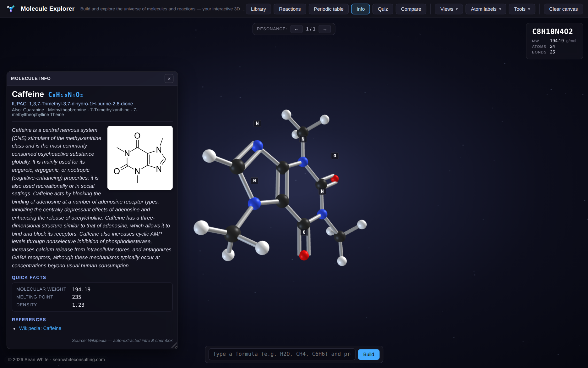Open the Compare view
Viewport: 588px width, 368px height.
pos(411,9)
